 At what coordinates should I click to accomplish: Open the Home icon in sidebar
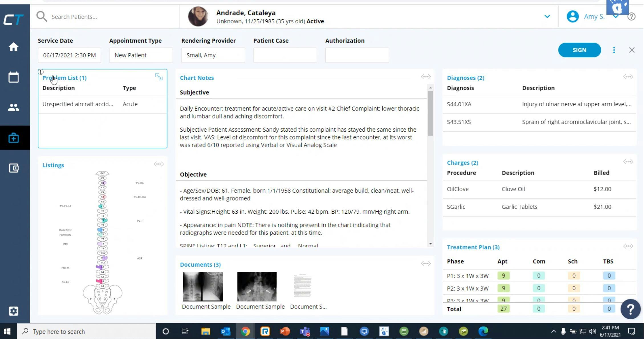click(13, 47)
